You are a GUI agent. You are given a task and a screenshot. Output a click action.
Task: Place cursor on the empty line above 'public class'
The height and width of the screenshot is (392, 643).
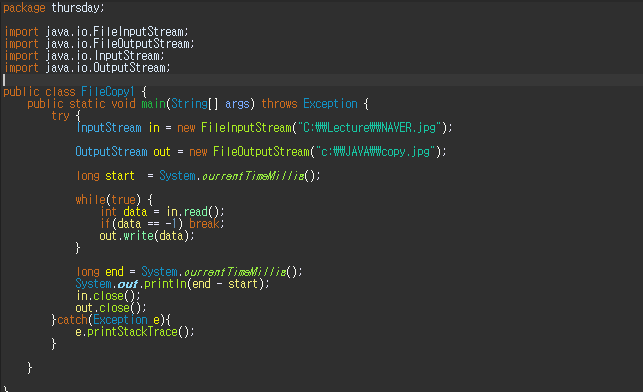[x=322, y=80]
